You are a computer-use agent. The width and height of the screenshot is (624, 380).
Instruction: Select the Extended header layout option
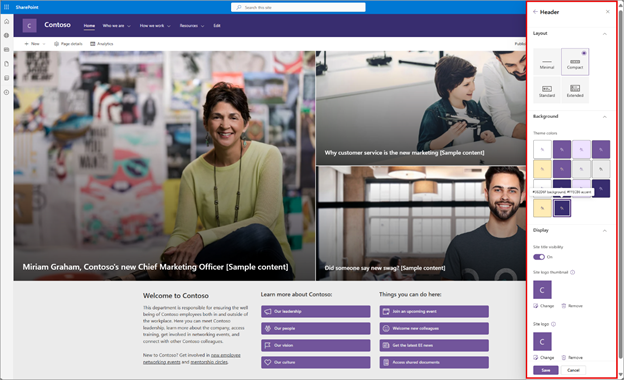click(x=575, y=90)
